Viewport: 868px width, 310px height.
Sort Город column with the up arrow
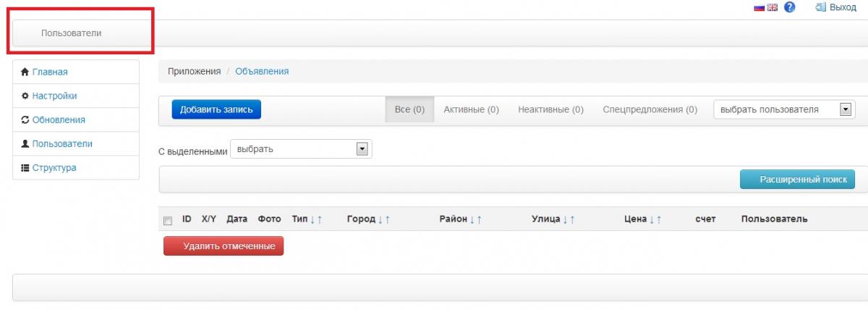pyautogui.click(x=388, y=219)
